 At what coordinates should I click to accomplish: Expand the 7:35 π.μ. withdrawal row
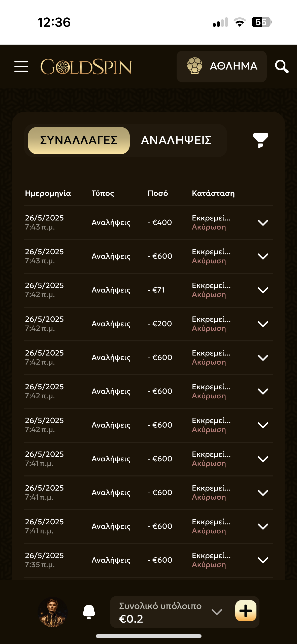point(263,560)
